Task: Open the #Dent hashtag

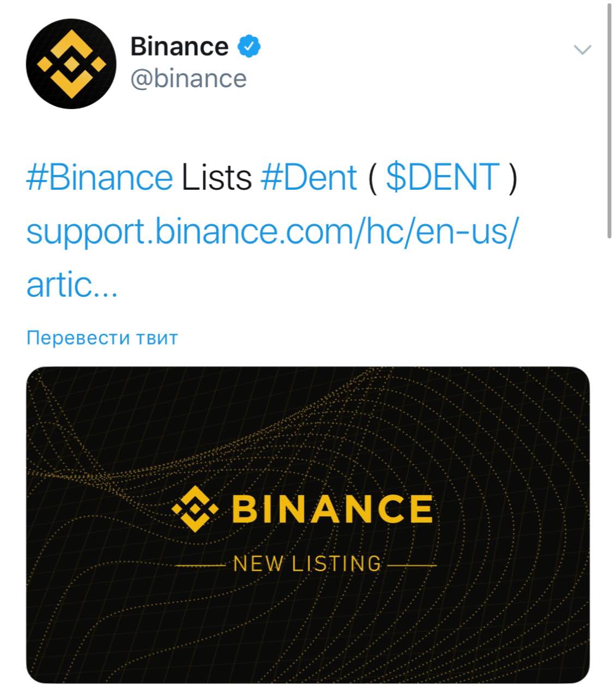Action: [309, 177]
